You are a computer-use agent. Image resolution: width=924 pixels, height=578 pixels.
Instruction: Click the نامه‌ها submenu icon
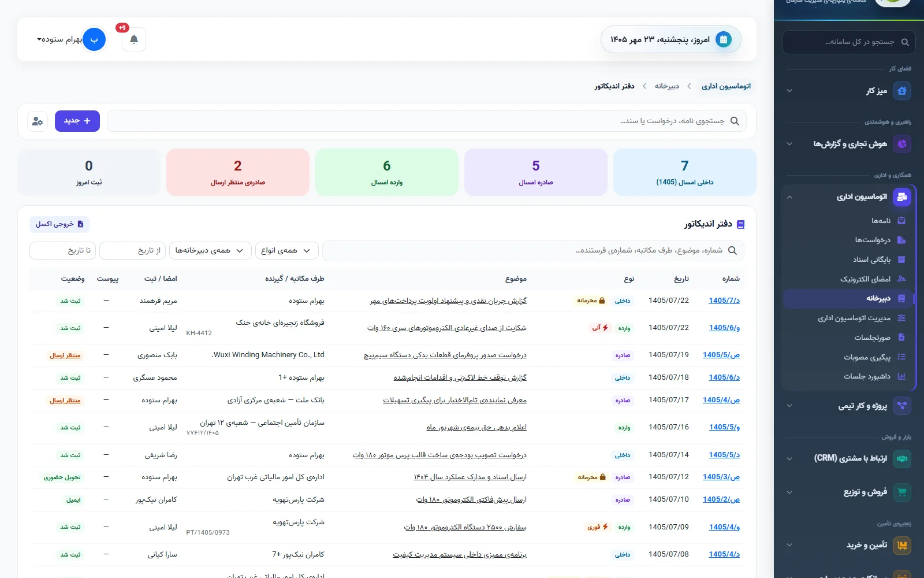click(901, 221)
